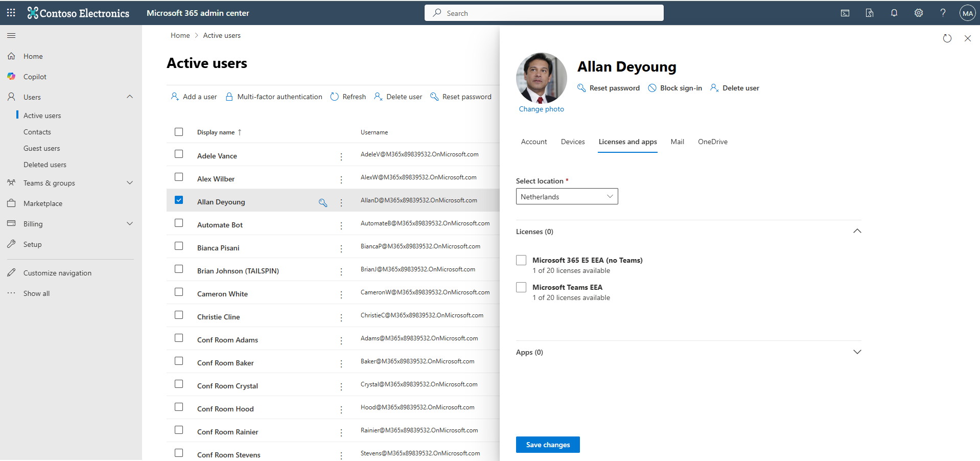Check Microsoft Teams EEA license box
The width and height of the screenshot is (980, 461).
pos(521,287)
